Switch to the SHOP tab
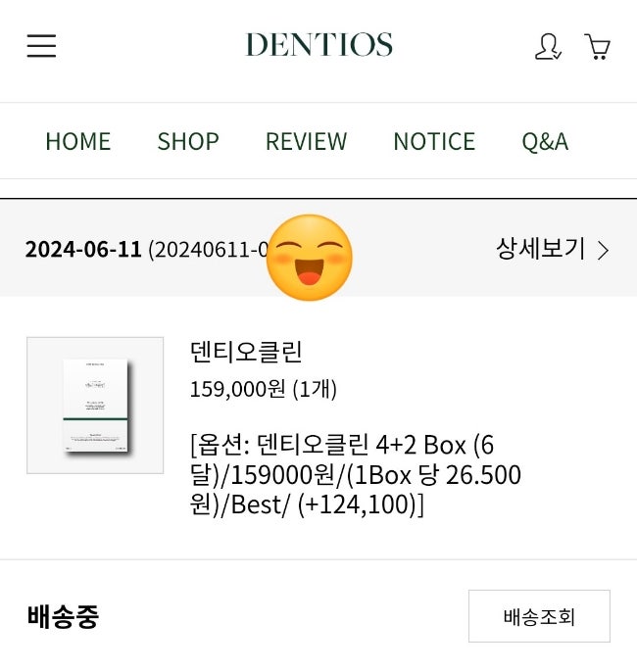Viewport: 637px width, 672px height. 188,141
